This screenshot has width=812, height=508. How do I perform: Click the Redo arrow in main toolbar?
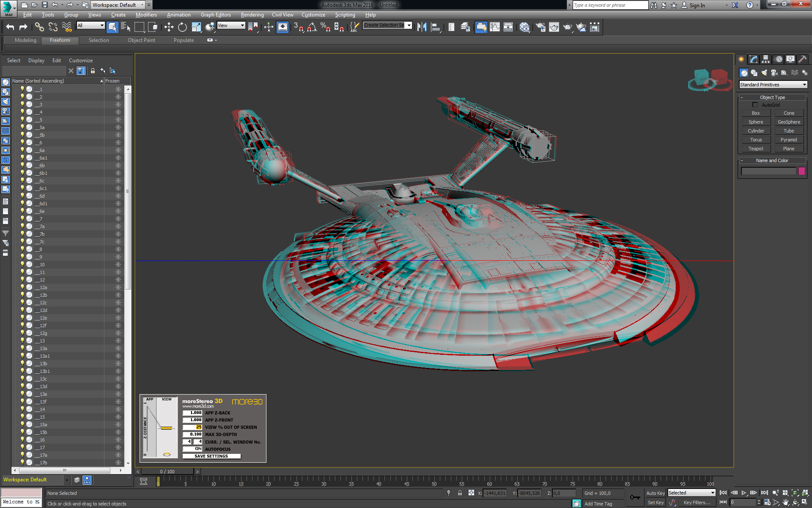click(x=23, y=27)
